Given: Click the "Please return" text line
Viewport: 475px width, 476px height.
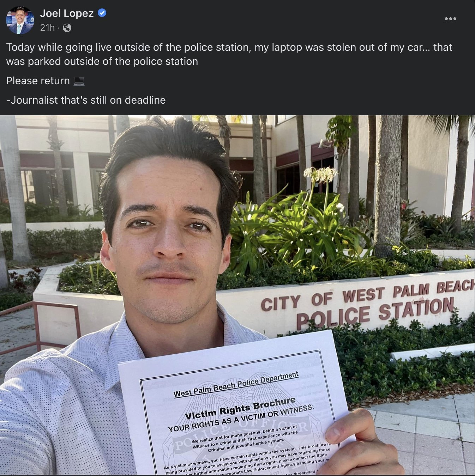Looking at the screenshot, I should 38,81.
